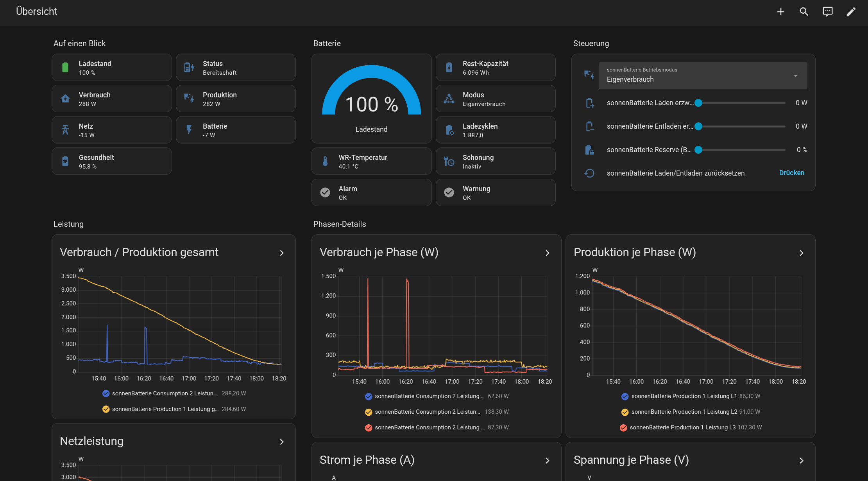Open the sonnenBatterie Betriebsmodus dropdown

(x=703, y=75)
